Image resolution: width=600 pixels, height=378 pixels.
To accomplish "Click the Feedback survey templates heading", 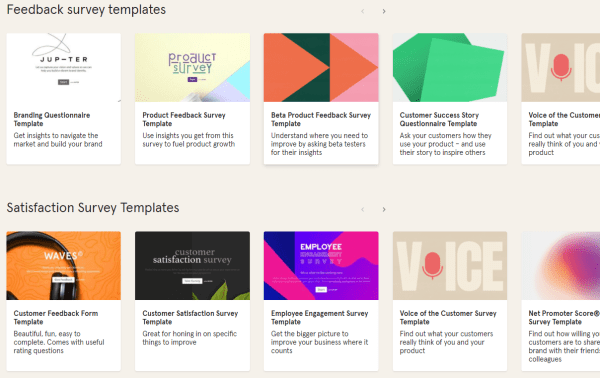I will coord(86,10).
